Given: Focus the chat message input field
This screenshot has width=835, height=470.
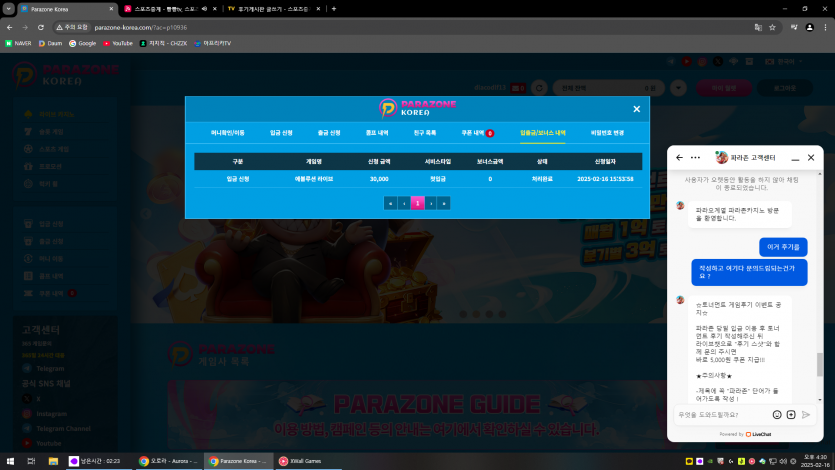Looking at the screenshot, I should (722, 415).
